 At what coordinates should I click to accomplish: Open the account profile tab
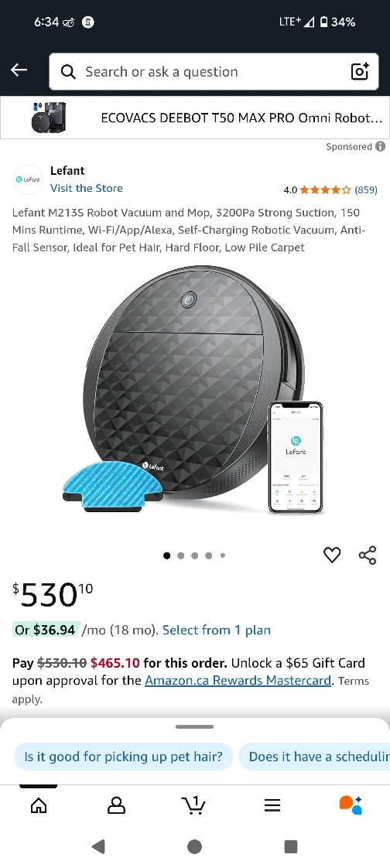[x=116, y=805]
